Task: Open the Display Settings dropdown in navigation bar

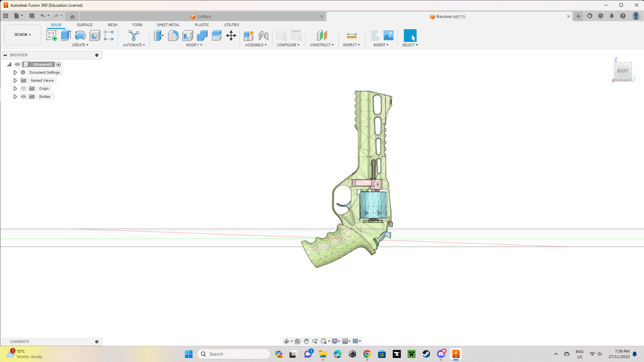Action: pyautogui.click(x=336, y=341)
